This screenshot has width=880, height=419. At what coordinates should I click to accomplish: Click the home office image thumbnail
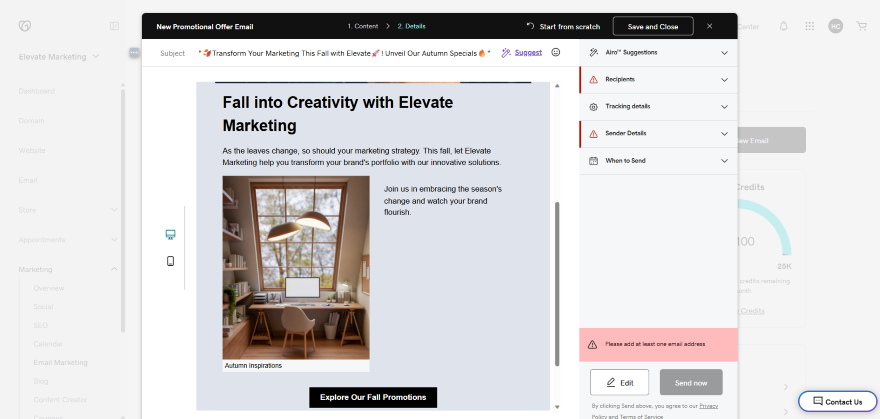pos(296,268)
